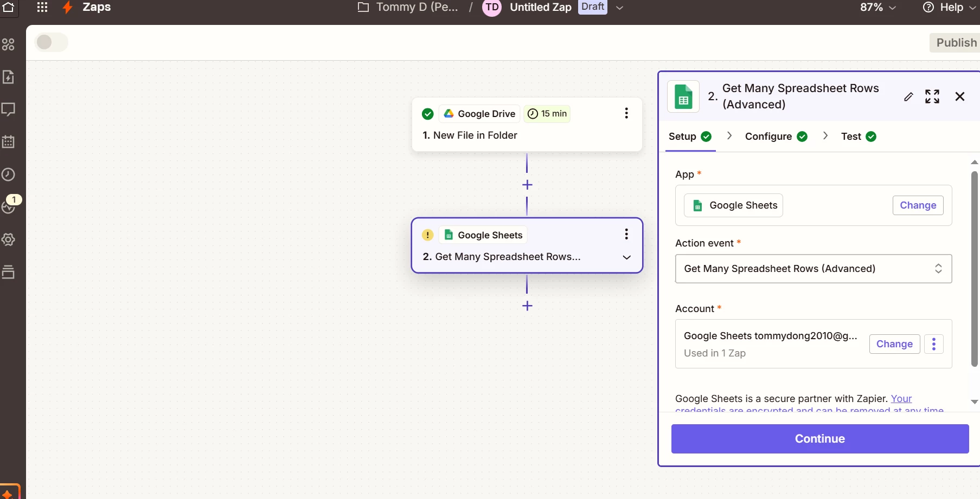This screenshot has width=980, height=499.
Task: Click the Tommy D folder breadcrumb
Action: [x=417, y=7]
